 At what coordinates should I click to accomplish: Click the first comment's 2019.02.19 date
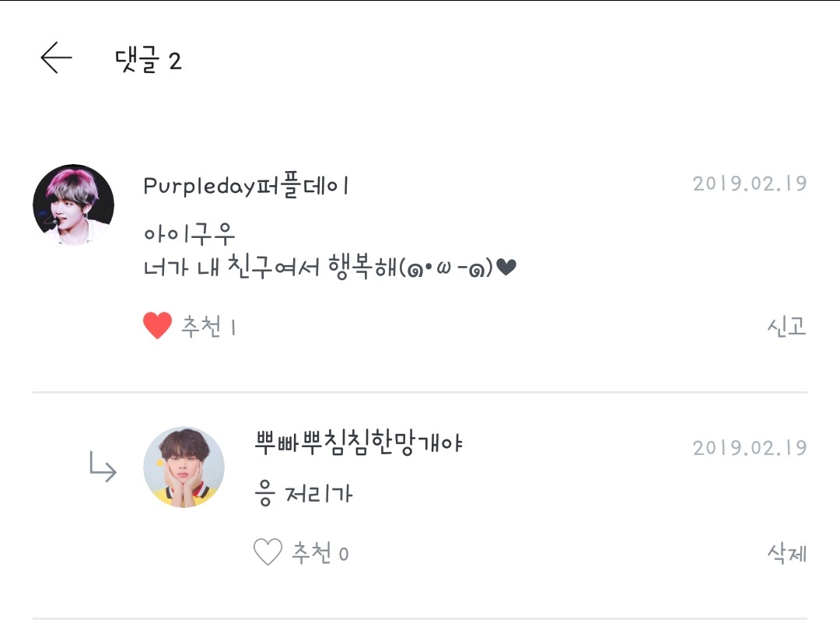(x=749, y=184)
